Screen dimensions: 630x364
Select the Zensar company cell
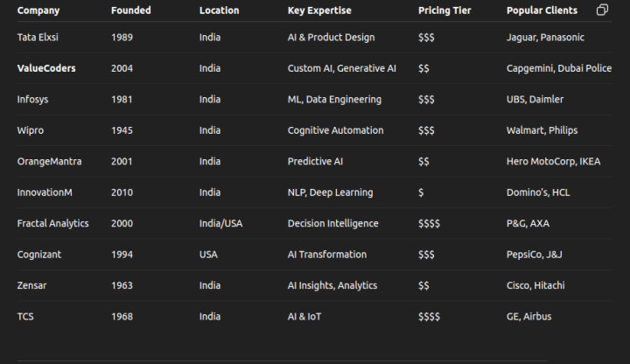click(x=31, y=285)
